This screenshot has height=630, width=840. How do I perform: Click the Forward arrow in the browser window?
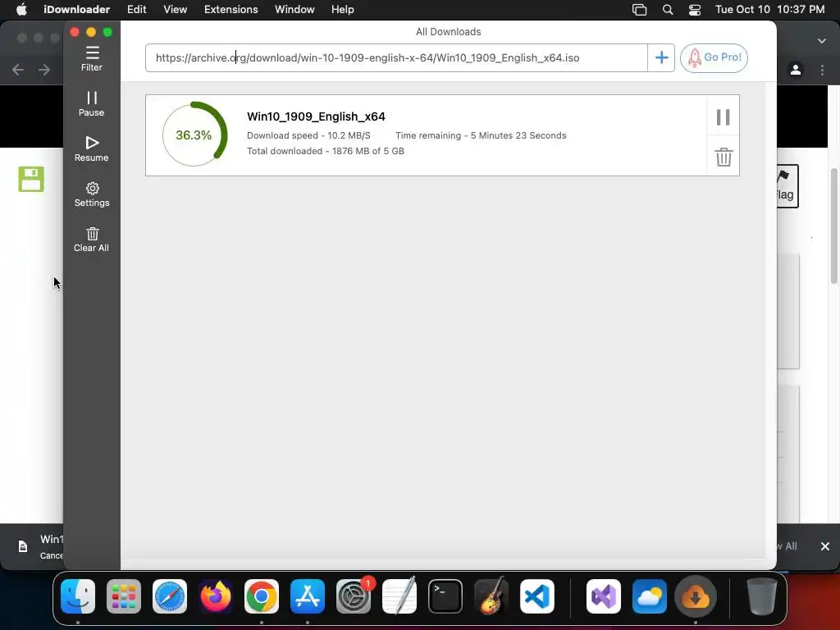click(x=44, y=70)
